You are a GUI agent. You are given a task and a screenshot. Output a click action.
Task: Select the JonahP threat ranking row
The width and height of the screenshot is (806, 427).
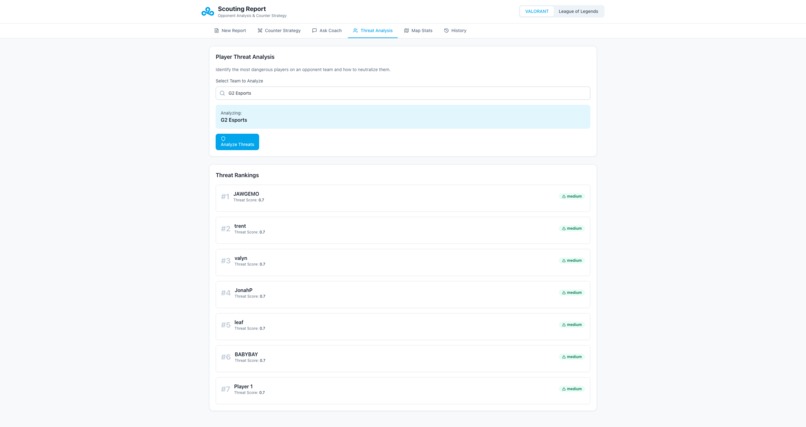pyautogui.click(x=402, y=294)
